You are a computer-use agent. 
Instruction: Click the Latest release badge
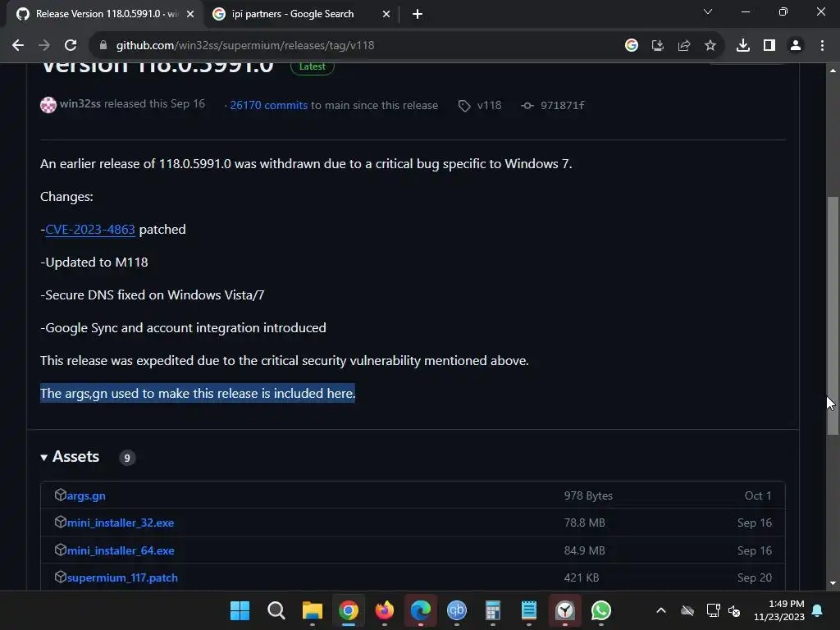tap(313, 67)
